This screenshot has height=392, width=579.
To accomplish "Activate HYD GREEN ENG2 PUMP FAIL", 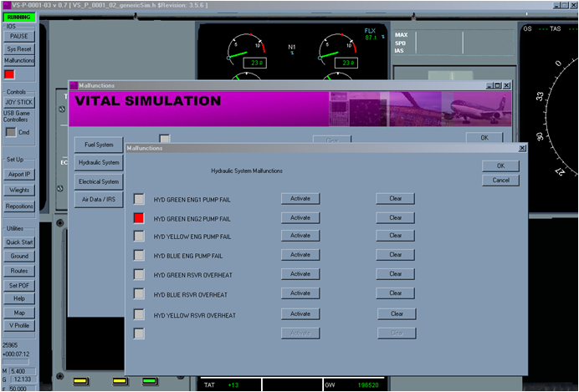I will click(x=300, y=217).
